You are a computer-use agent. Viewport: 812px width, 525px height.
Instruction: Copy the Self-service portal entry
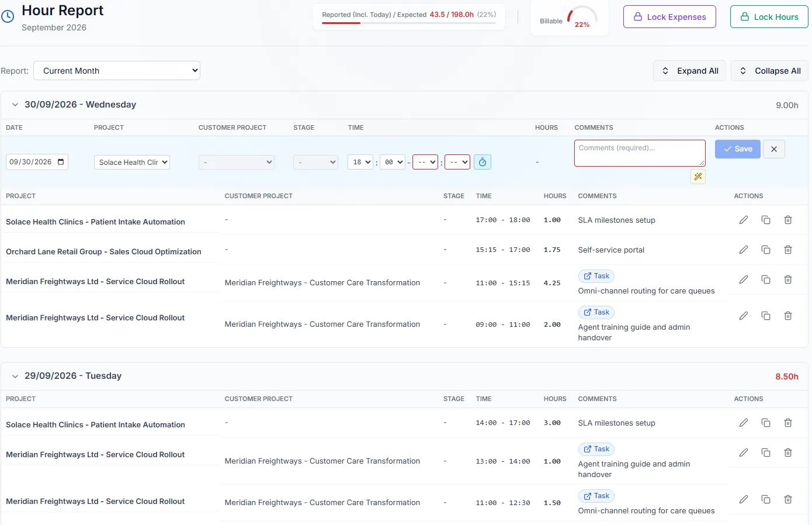[x=766, y=250]
